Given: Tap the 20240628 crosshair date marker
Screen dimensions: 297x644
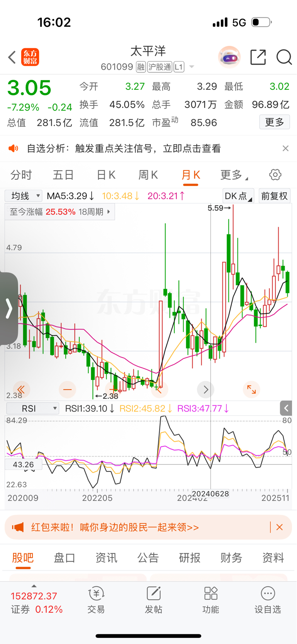Looking at the screenshot, I should pos(210,494).
